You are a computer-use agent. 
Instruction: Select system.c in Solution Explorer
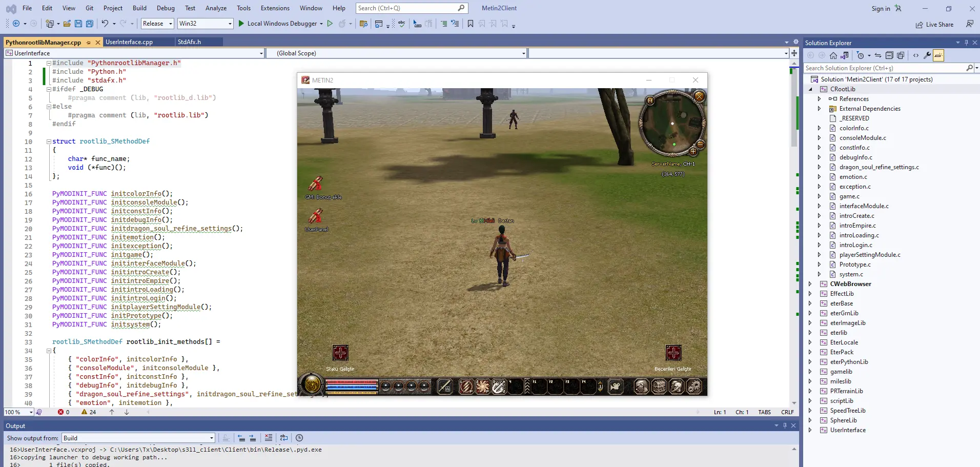pos(851,274)
